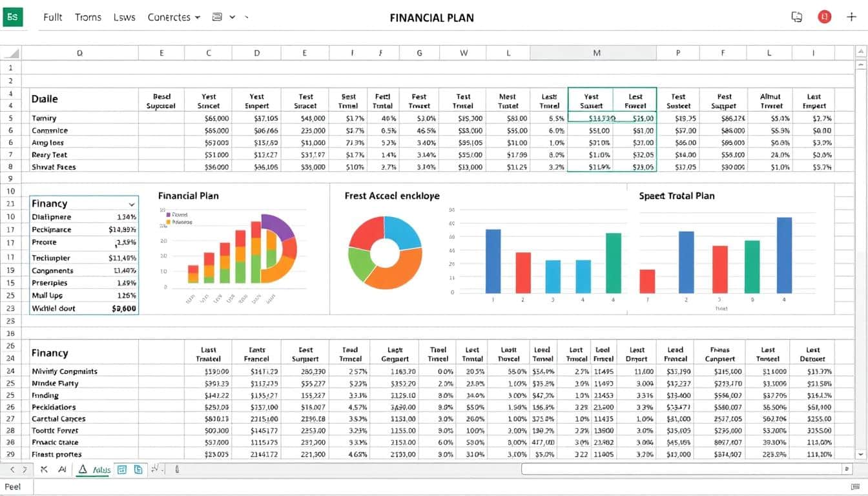Click the Taminy row label

click(x=44, y=118)
